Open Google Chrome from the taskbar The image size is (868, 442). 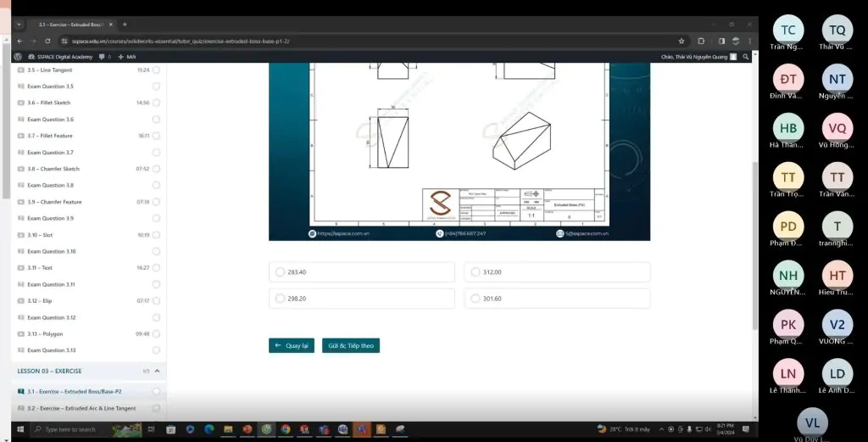(x=285, y=429)
